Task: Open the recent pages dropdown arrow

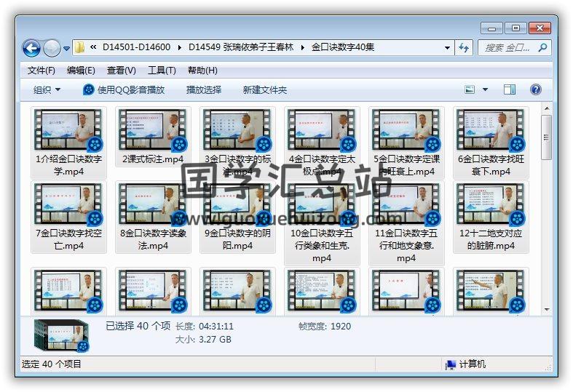Action: [x=66, y=48]
